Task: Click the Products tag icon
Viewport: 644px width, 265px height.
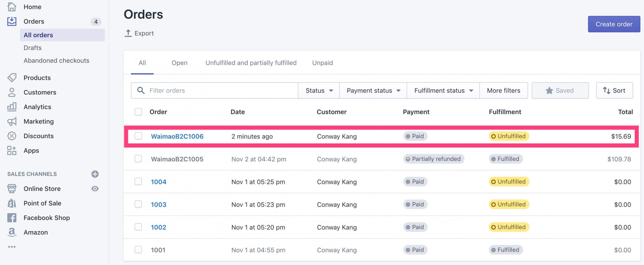Action: pos(12,78)
